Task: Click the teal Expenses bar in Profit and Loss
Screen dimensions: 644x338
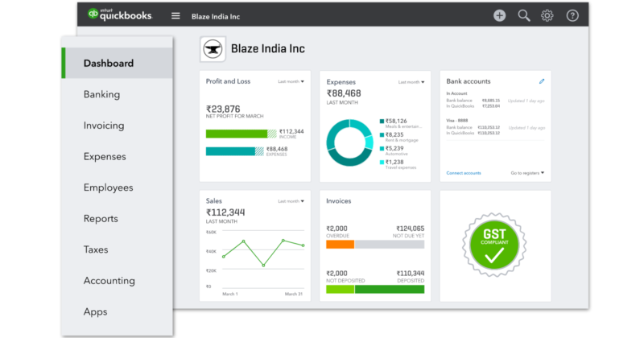Action: [234, 151]
